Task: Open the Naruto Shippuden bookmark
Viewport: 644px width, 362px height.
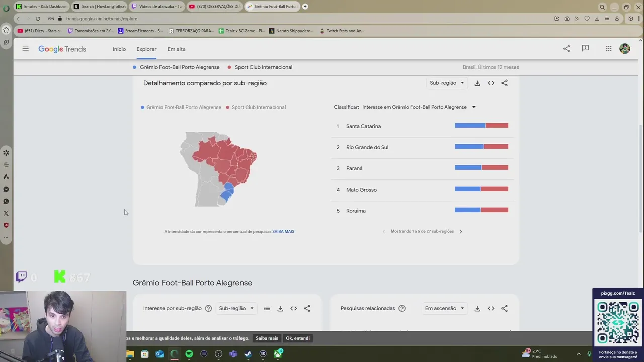Action: (x=291, y=31)
